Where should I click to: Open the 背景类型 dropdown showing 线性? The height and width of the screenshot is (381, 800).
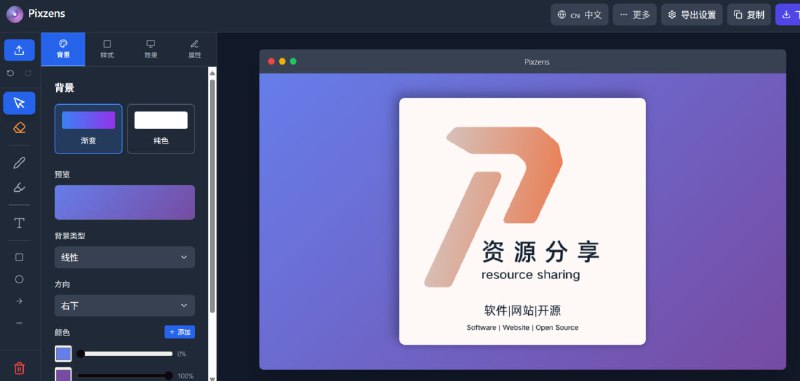coord(124,258)
